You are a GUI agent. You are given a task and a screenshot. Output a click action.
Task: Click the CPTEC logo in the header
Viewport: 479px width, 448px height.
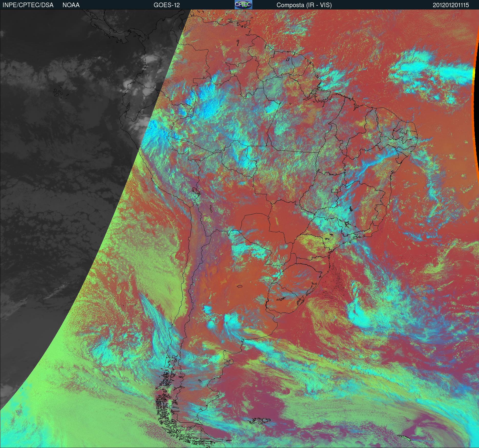[x=243, y=5]
